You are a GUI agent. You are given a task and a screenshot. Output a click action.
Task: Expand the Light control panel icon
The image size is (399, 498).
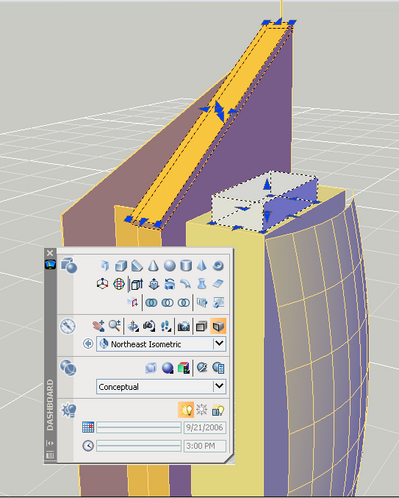tap(69, 410)
